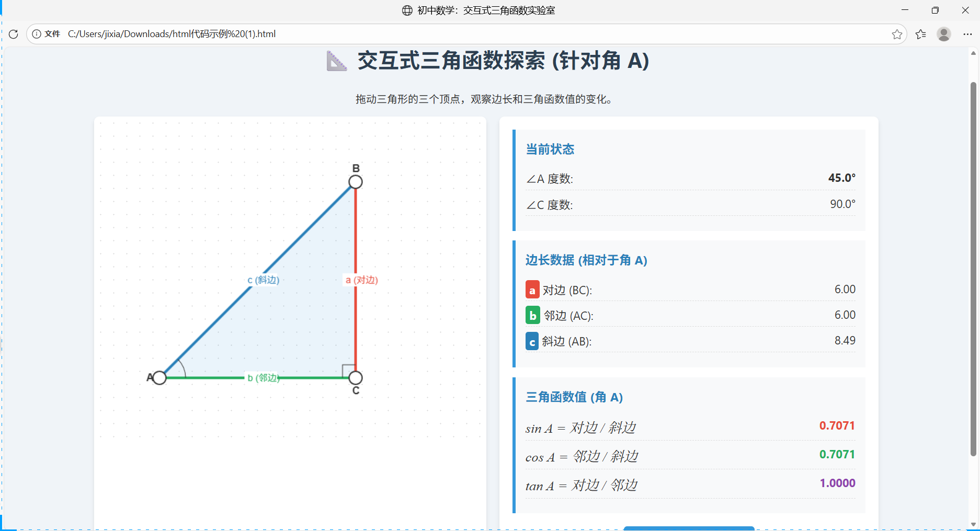The width and height of the screenshot is (980, 531).
Task: Click the address bar file URL
Action: pos(172,34)
